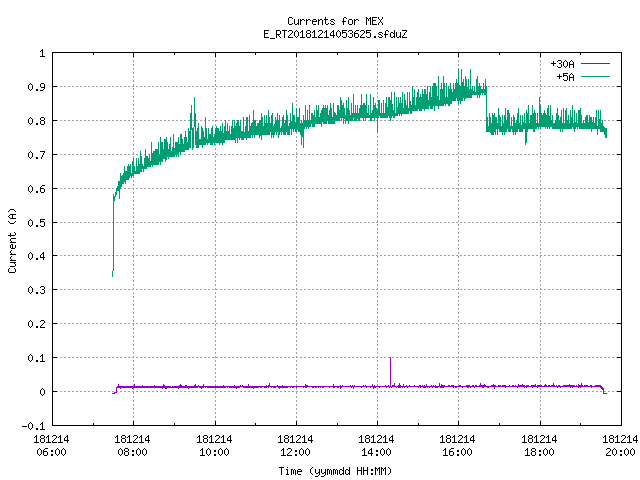
Task: Click the 181214 16:00 time tick label
Action: (x=457, y=445)
